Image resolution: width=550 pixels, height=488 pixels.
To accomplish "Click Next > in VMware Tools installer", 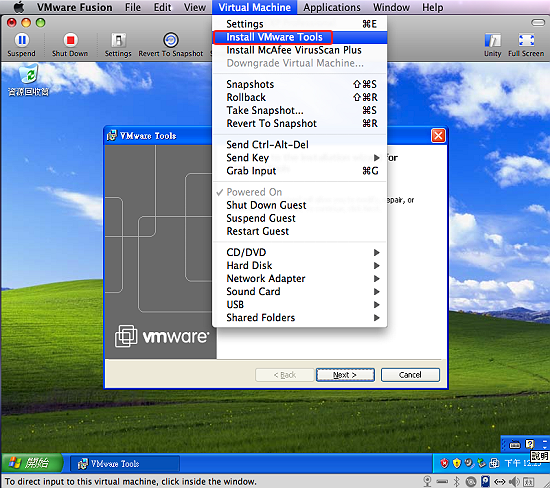I will [x=345, y=375].
